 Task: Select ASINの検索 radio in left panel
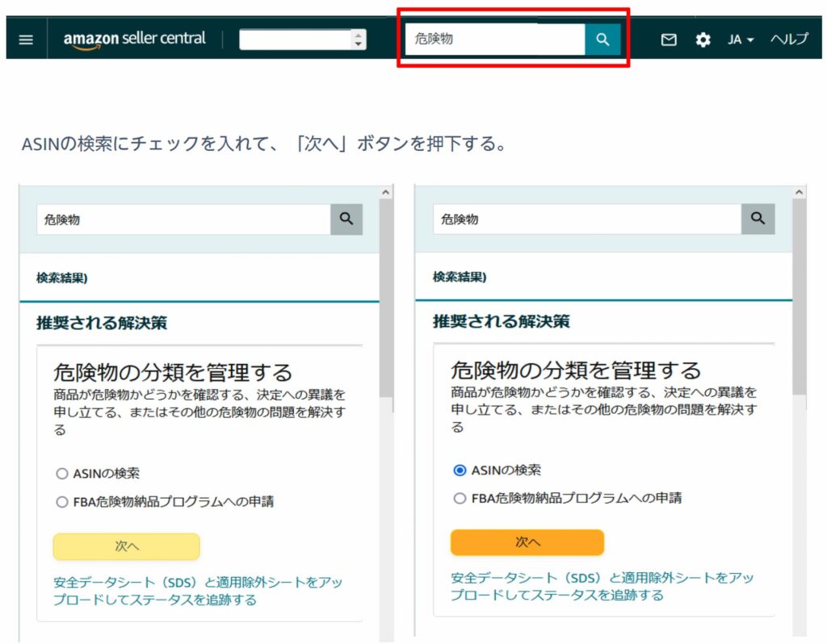tap(62, 474)
